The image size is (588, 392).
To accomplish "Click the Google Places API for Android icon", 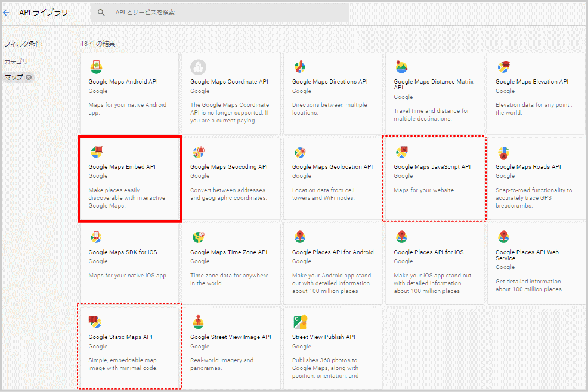I will coord(299,237).
